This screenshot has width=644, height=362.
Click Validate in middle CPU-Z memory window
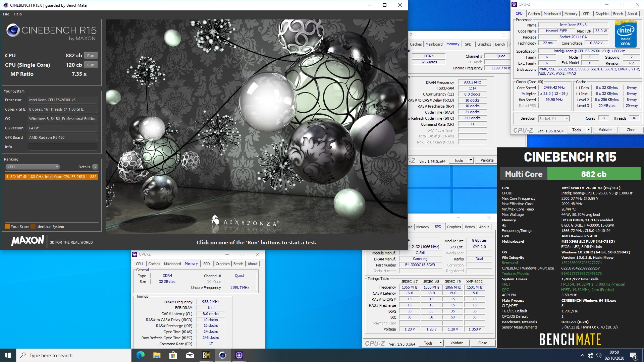click(487, 161)
